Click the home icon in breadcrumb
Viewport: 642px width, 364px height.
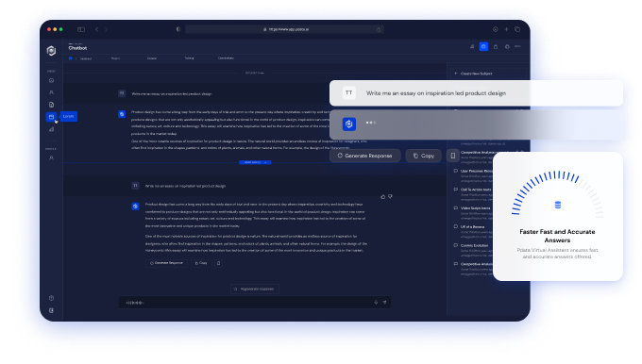[x=71, y=58]
